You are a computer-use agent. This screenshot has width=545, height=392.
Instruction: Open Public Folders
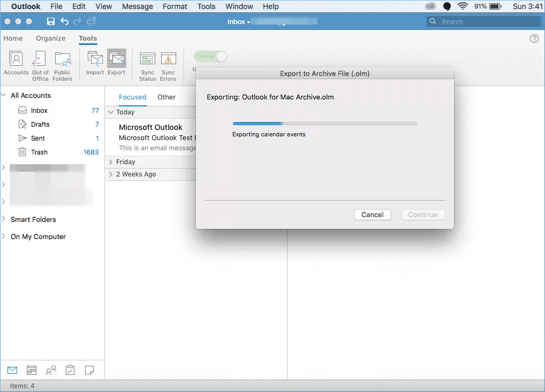(63, 66)
